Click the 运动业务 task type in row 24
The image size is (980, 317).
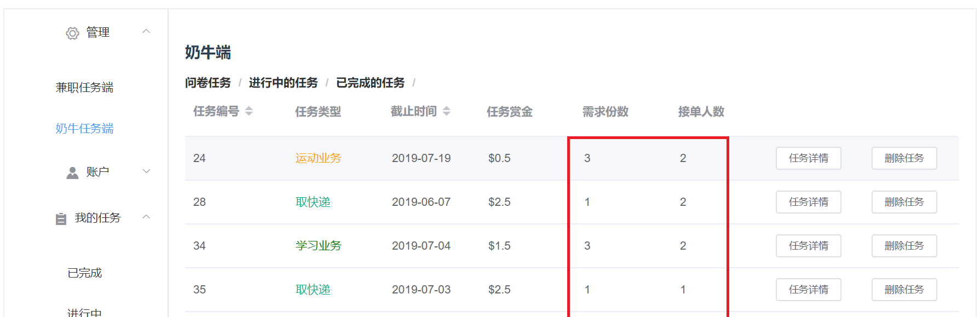coord(318,158)
